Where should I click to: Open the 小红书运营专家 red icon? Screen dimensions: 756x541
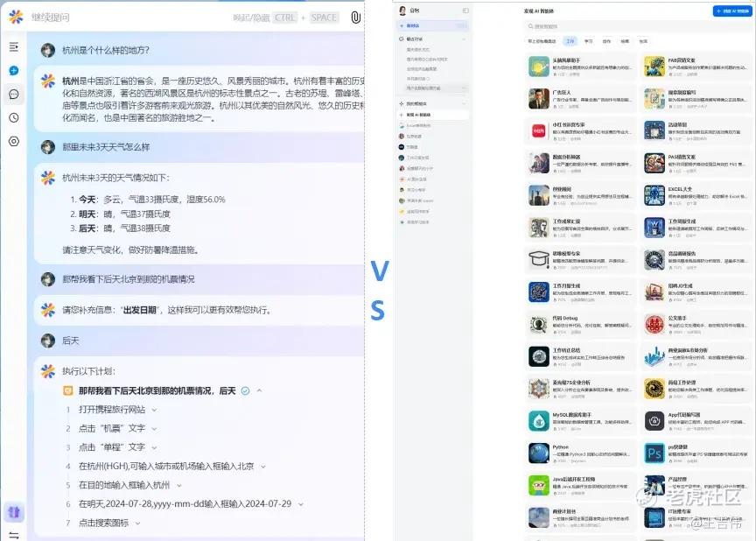(x=538, y=130)
